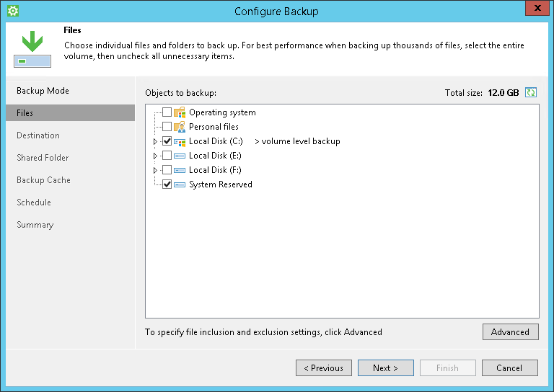This screenshot has height=392, width=554.
Task: Click the System Reserved volume icon
Action: point(180,184)
